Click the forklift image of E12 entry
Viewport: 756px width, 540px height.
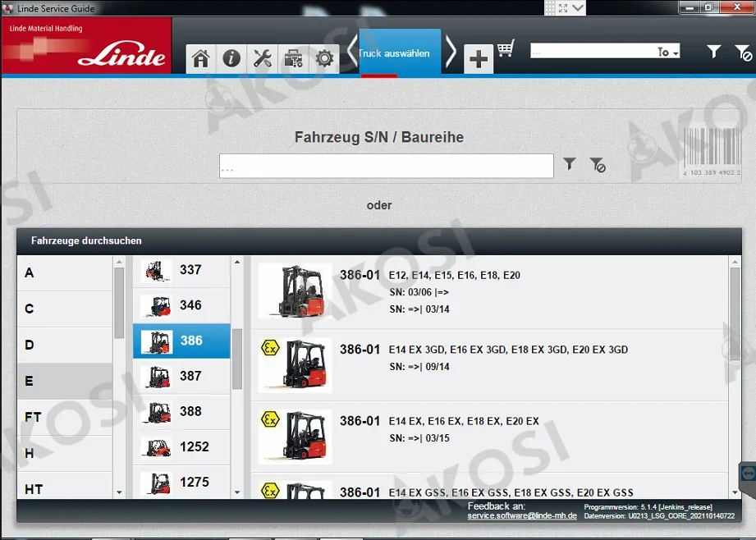295,291
